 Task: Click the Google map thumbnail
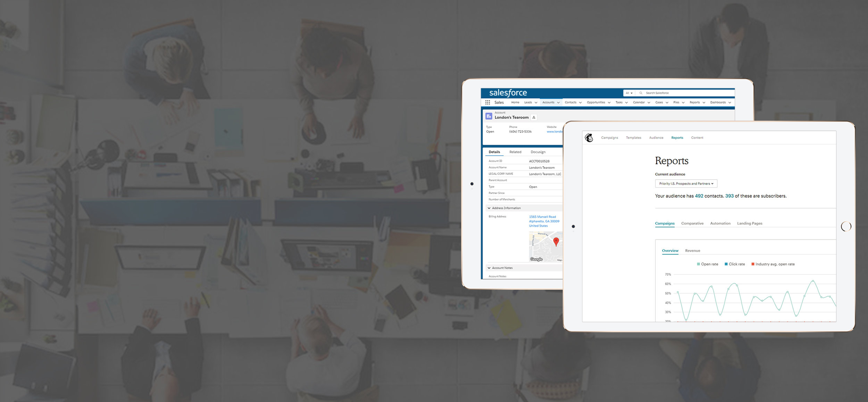[545, 247]
